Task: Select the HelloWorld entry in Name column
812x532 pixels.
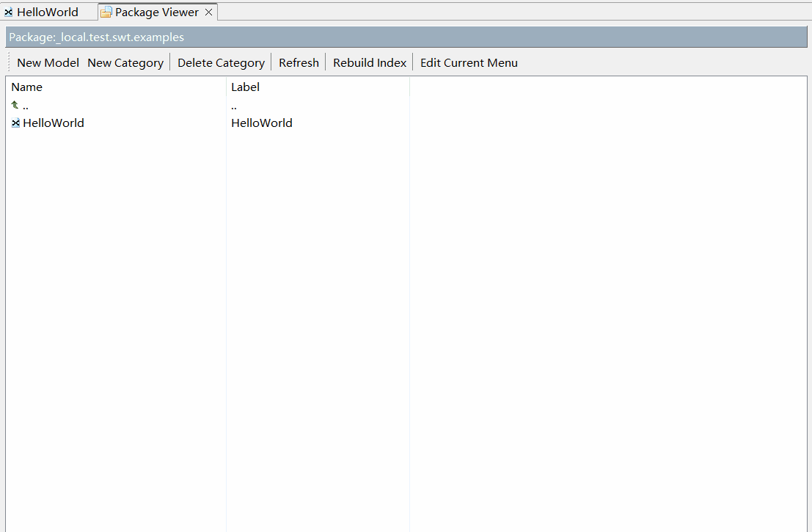Action: point(54,123)
